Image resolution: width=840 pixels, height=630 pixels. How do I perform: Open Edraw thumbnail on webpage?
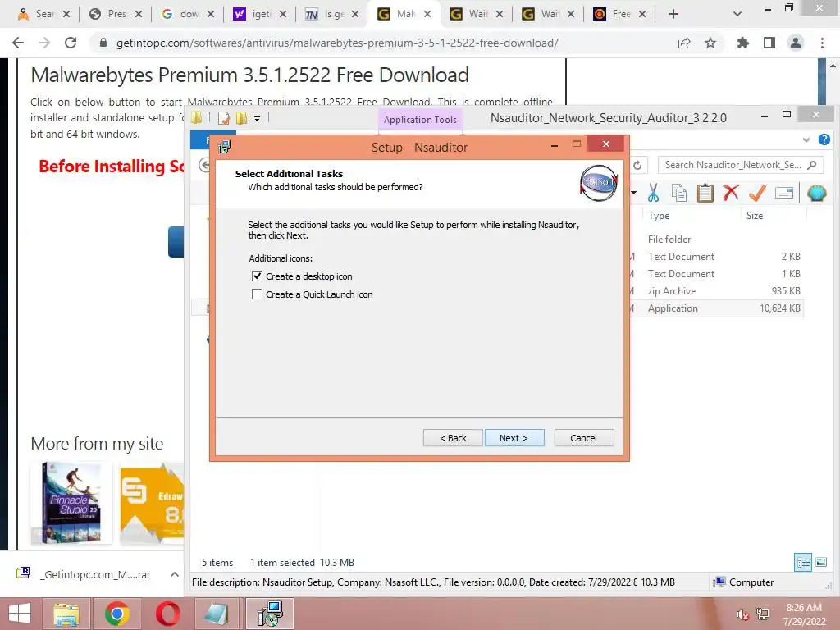tap(152, 504)
